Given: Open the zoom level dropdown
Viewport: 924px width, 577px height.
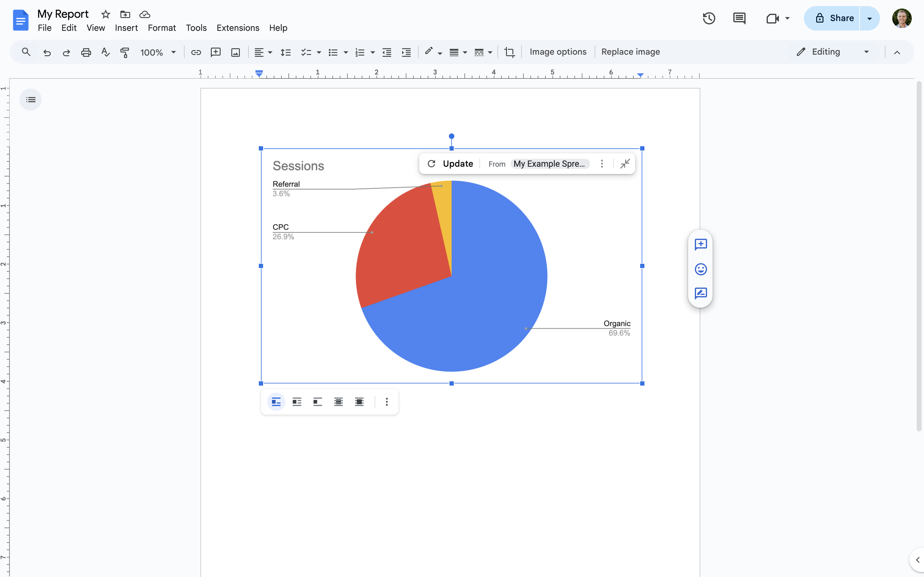Looking at the screenshot, I should pos(174,52).
